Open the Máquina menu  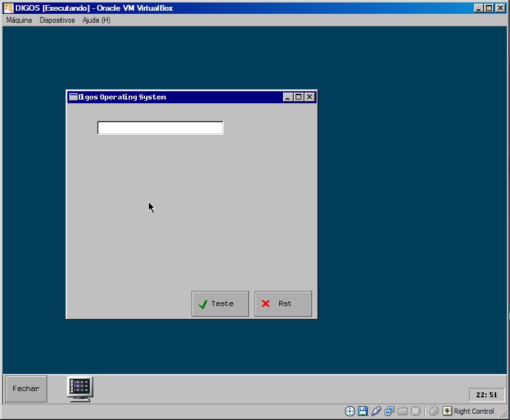pyautogui.click(x=19, y=20)
